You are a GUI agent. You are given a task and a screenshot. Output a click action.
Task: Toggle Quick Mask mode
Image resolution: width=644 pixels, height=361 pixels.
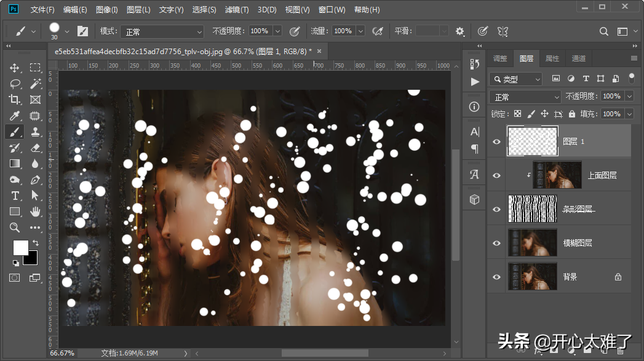click(x=14, y=277)
